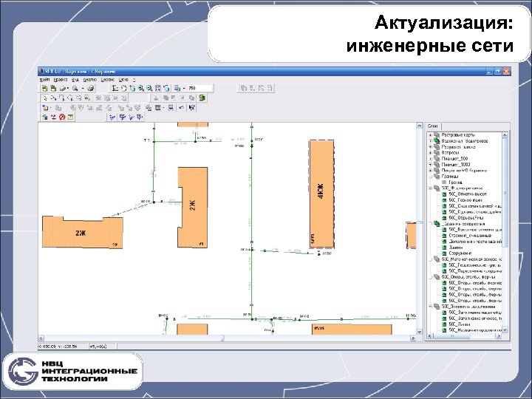This screenshot has height=399, width=532.
Task: Select the ruler measurement tool icon
Action: (x=115, y=88)
